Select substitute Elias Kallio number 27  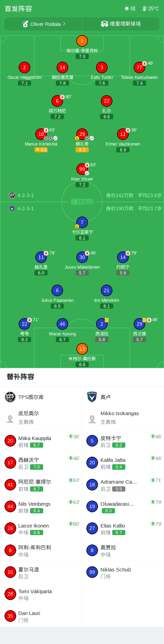[123, 529]
